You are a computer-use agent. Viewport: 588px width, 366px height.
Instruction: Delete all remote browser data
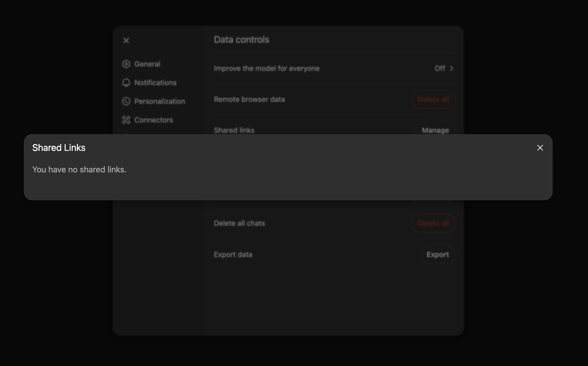pos(433,99)
